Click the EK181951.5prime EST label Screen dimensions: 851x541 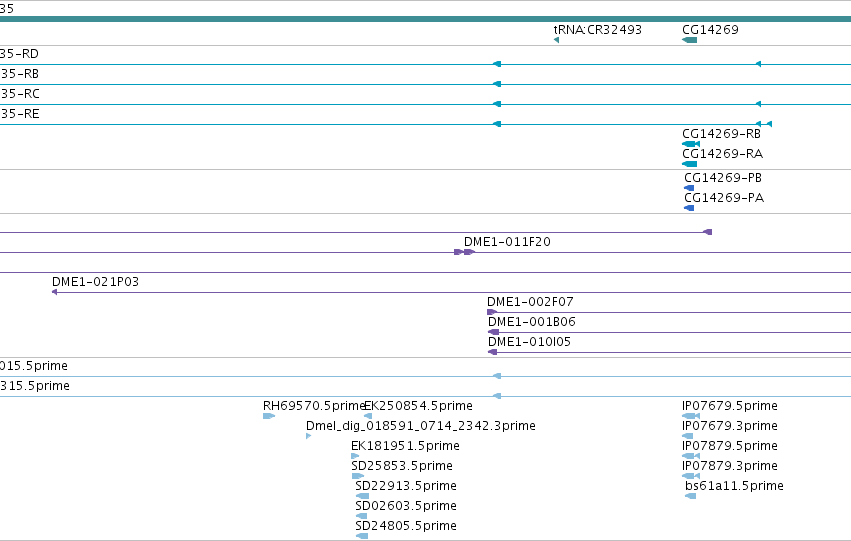405,446
